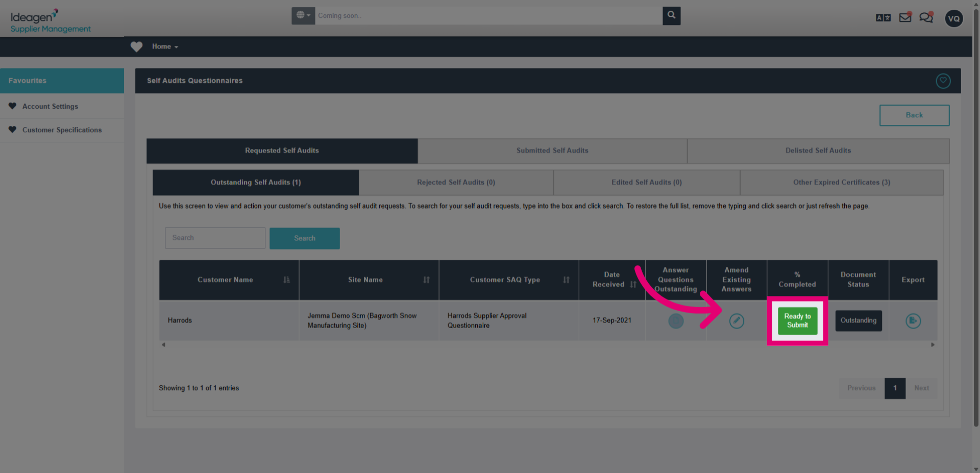Open the VQ user avatar menu
The image size is (980, 473).
pos(953,19)
